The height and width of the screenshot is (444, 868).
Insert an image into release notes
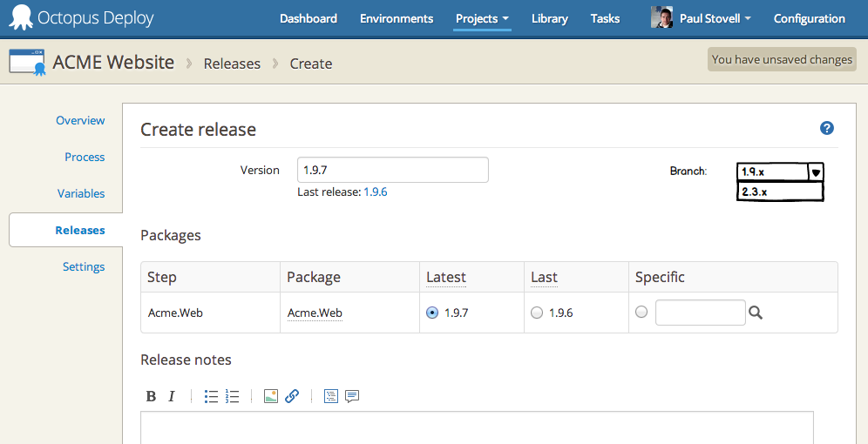271,396
